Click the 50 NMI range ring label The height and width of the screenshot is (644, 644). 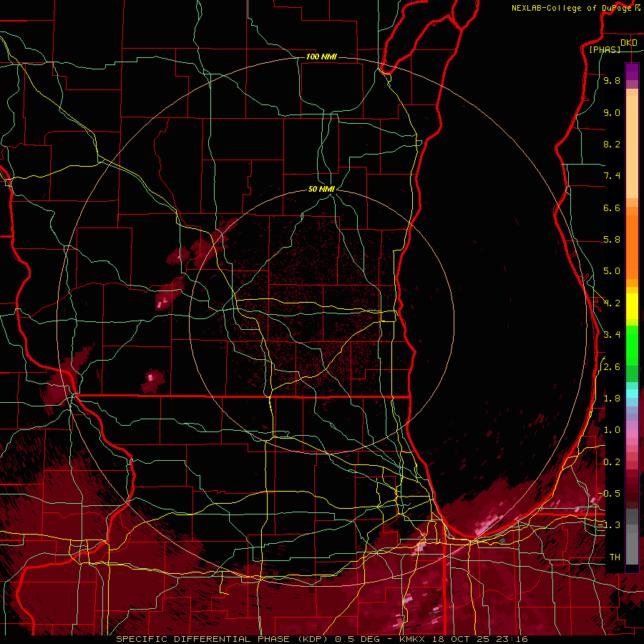321,190
